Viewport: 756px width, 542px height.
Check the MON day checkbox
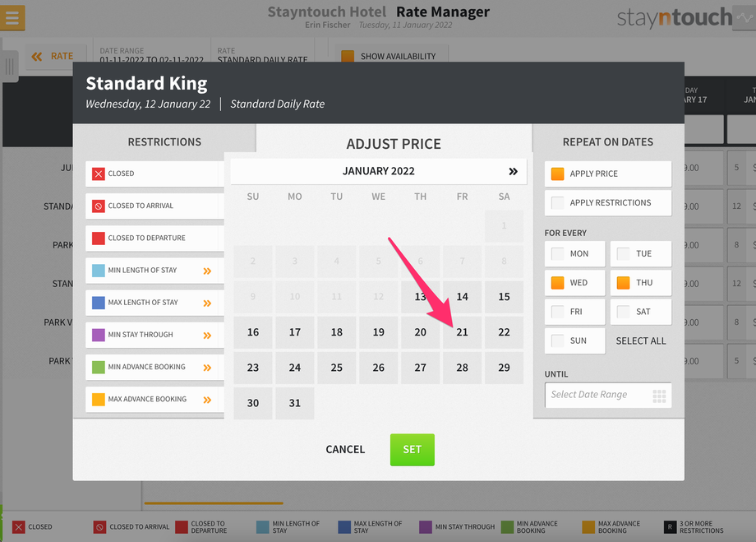[x=557, y=254]
